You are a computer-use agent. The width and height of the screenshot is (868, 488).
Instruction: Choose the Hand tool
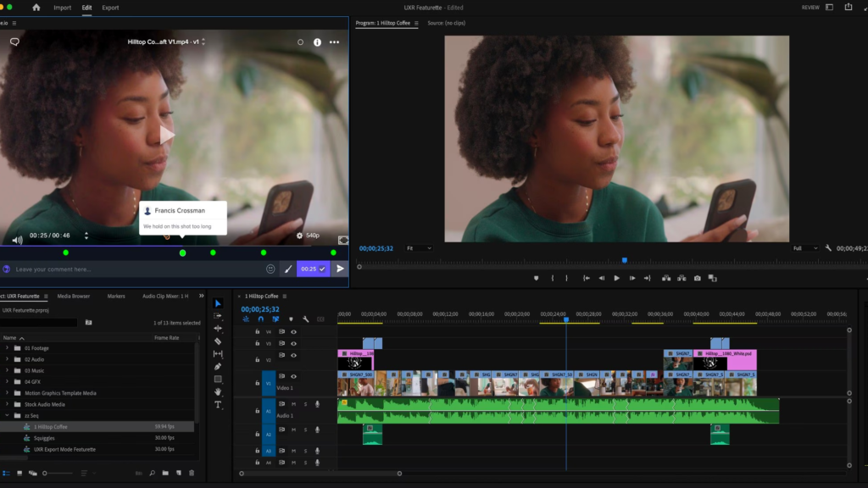[x=218, y=391]
